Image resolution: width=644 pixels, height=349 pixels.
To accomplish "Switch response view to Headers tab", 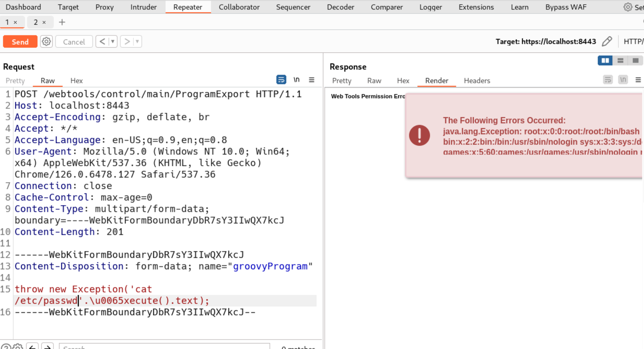I will tap(477, 81).
